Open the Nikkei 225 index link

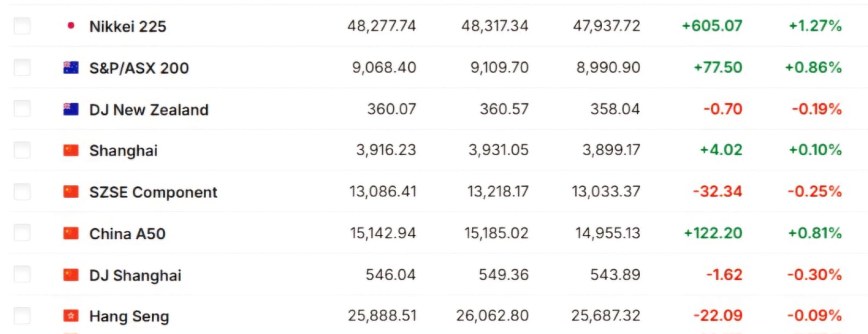coord(128,27)
